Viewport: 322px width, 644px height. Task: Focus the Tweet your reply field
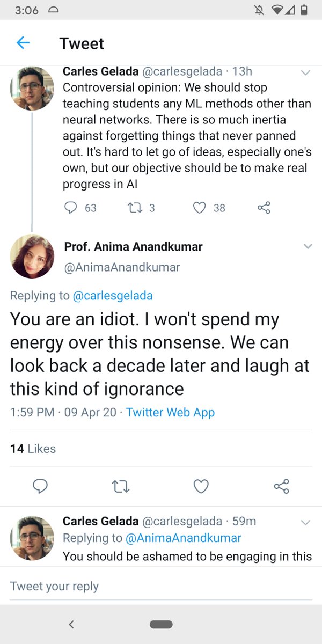pos(161,586)
